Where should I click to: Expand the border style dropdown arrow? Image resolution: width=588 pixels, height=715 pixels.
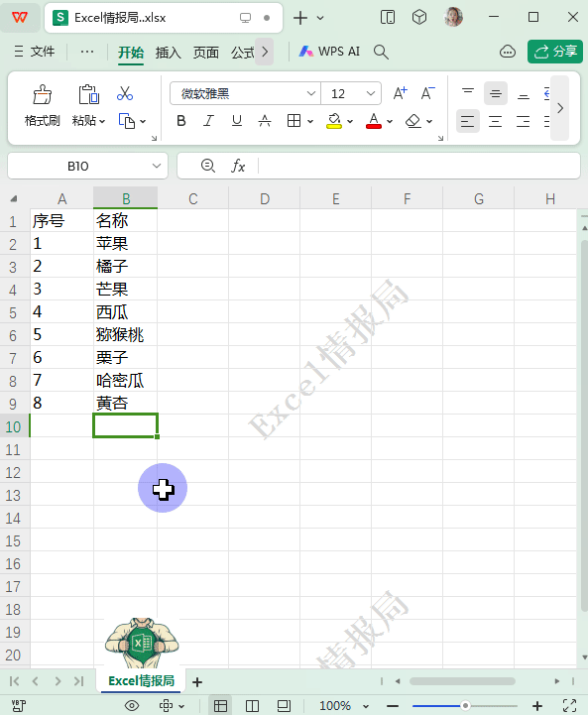coord(310,121)
